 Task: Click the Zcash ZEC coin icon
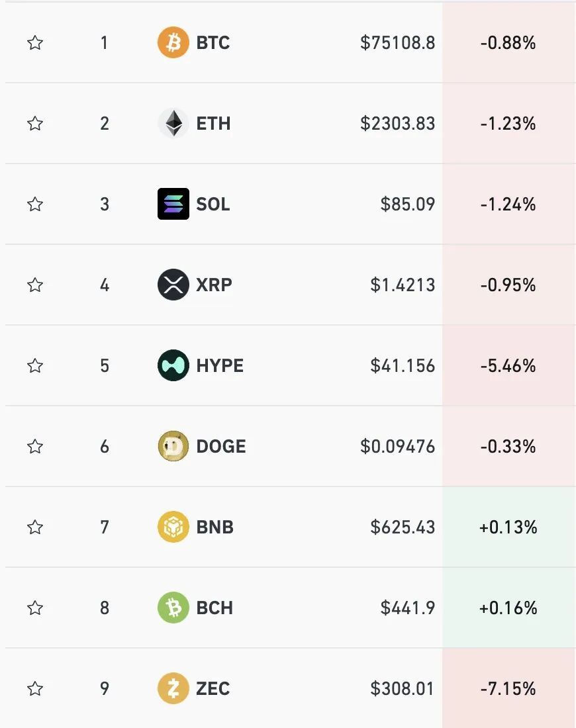[173, 689]
